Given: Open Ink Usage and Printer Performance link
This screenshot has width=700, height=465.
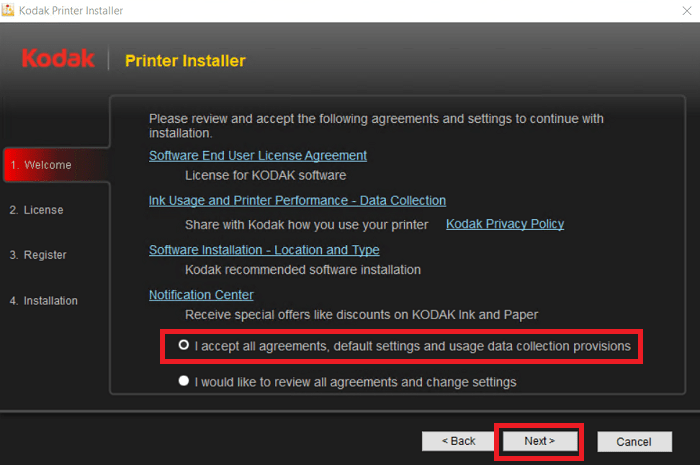Looking at the screenshot, I should [297, 201].
